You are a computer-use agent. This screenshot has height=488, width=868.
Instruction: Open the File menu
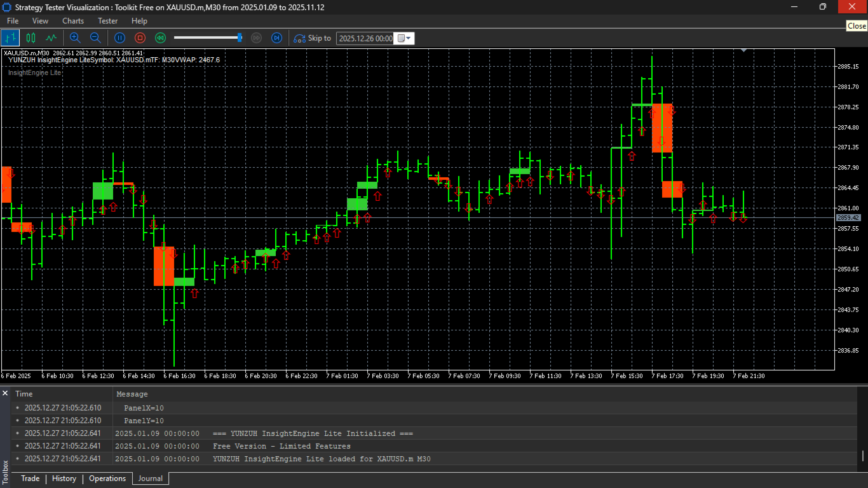tap(13, 21)
